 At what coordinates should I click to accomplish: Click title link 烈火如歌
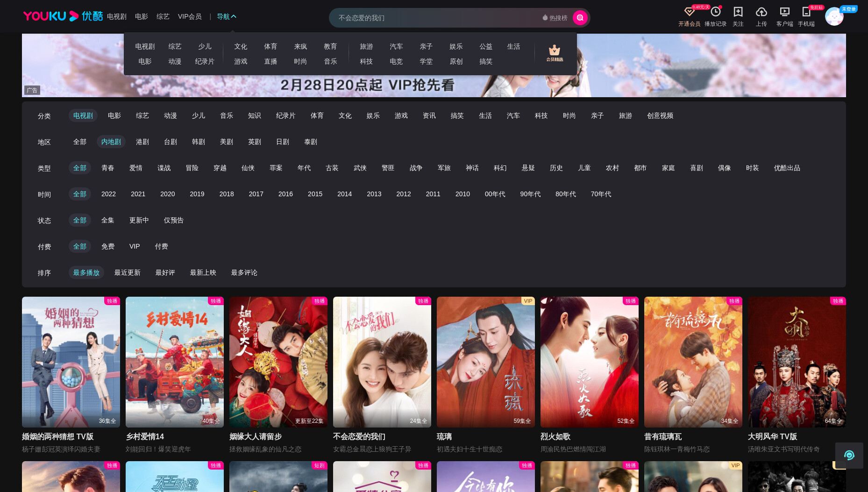coord(555,436)
